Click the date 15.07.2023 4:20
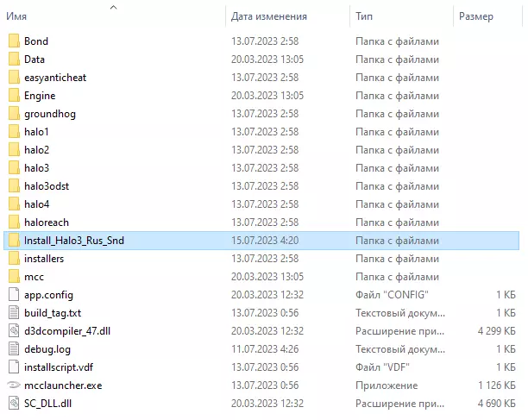Image resolution: width=528 pixels, height=420 pixels. click(265, 241)
